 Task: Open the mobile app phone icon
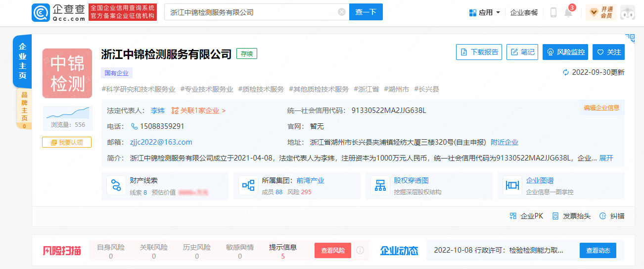(553, 12)
